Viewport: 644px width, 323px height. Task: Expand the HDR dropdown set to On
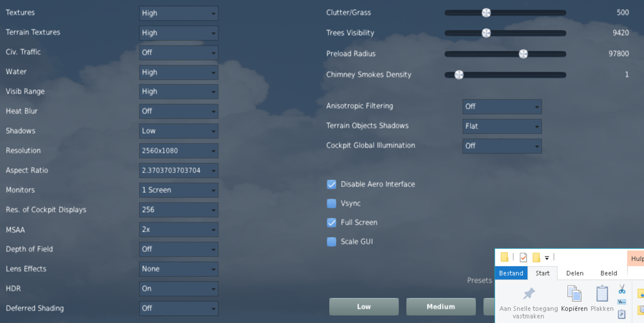pyautogui.click(x=178, y=289)
